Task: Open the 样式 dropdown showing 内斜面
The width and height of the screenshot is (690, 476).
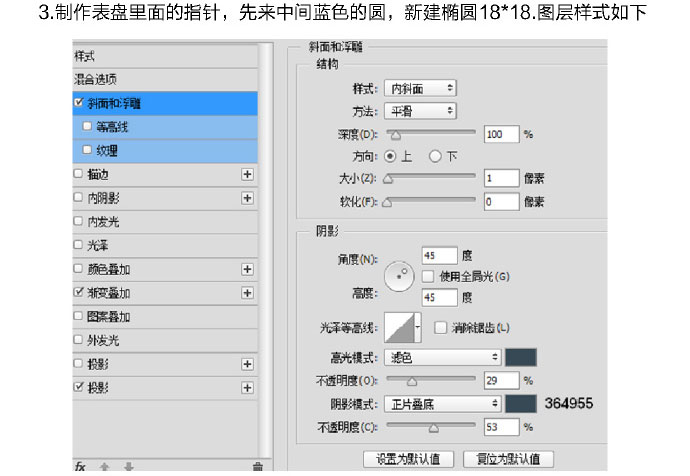Action: point(420,88)
